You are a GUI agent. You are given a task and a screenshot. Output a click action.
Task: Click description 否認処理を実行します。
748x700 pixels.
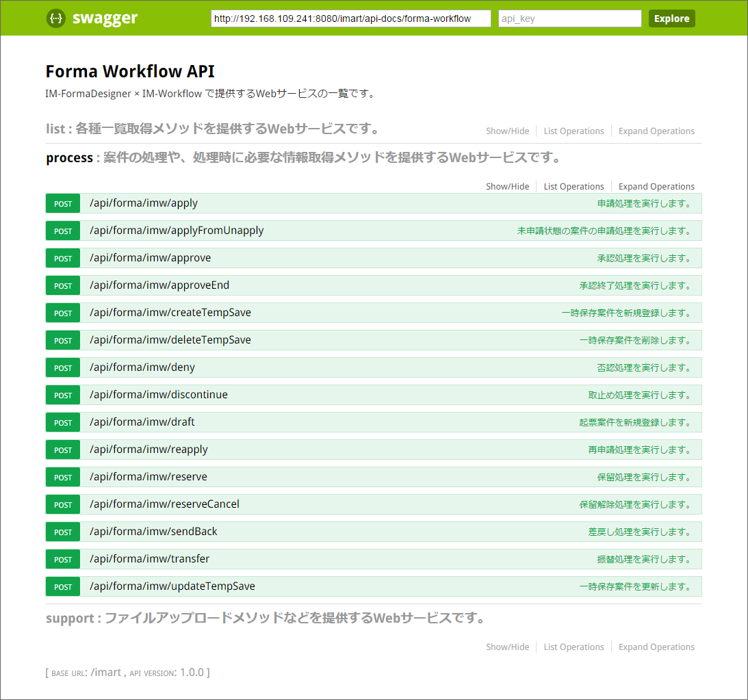coord(644,367)
